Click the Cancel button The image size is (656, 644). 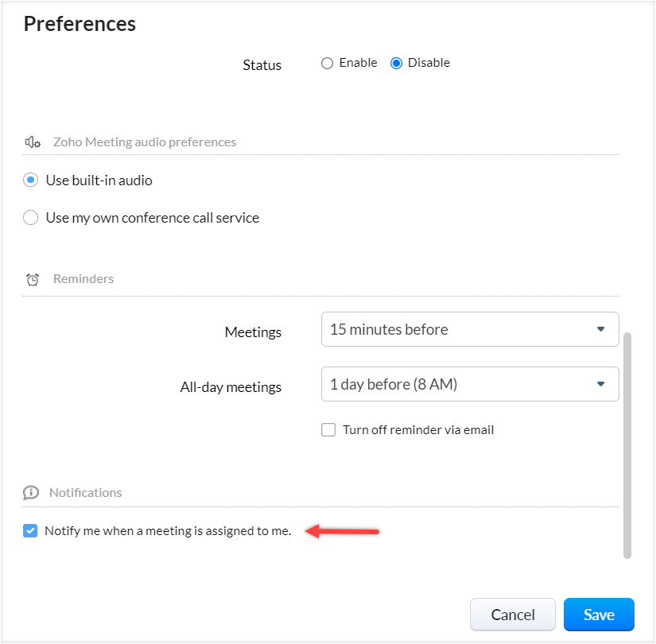[513, 615]
